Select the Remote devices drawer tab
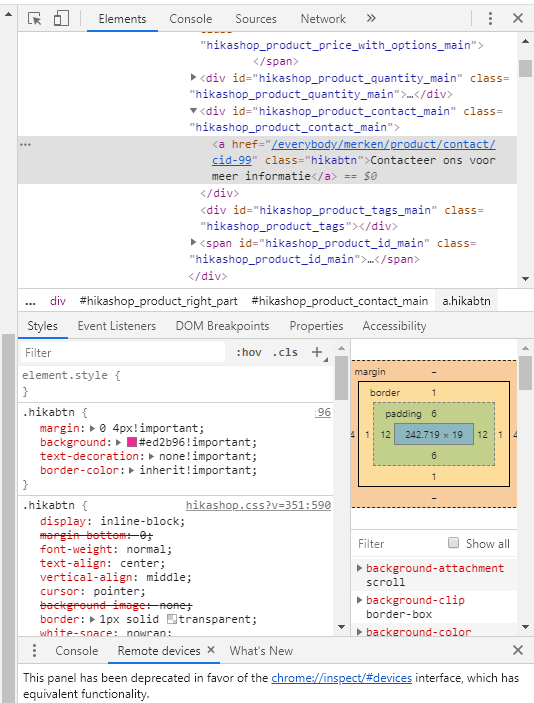The width and height of the screenshot is (534, 703). 159,651
